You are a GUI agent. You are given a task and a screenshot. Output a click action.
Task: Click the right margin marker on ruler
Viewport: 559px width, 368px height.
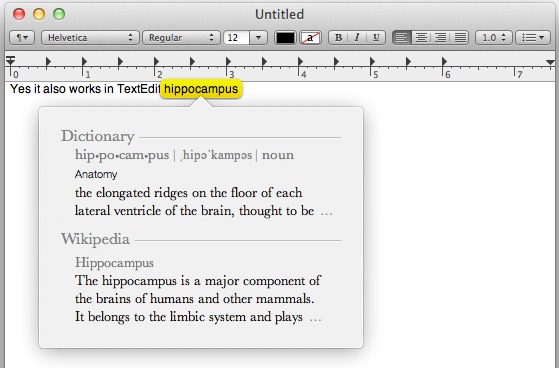coord(550,63)
